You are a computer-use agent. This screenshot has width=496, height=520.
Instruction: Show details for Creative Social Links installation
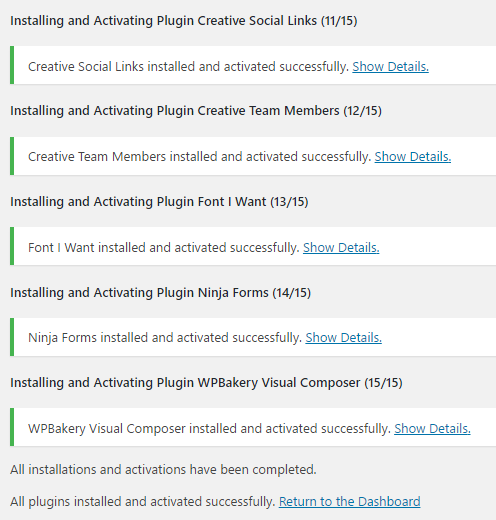point(390,67)
